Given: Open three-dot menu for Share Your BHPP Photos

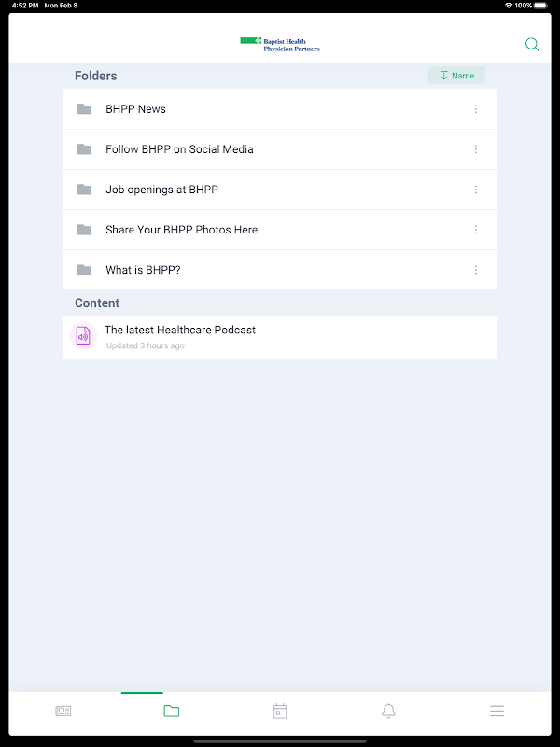Looking at the screenshot, I should tap(476, 230).
